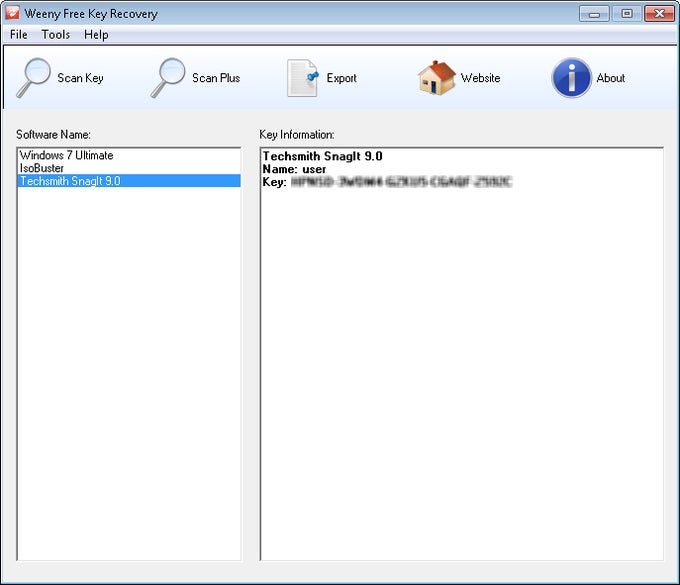The image size is (680, 585).
Task: Minimize the Weeny Free Key Recovery window
Action: tap(594, 14)
